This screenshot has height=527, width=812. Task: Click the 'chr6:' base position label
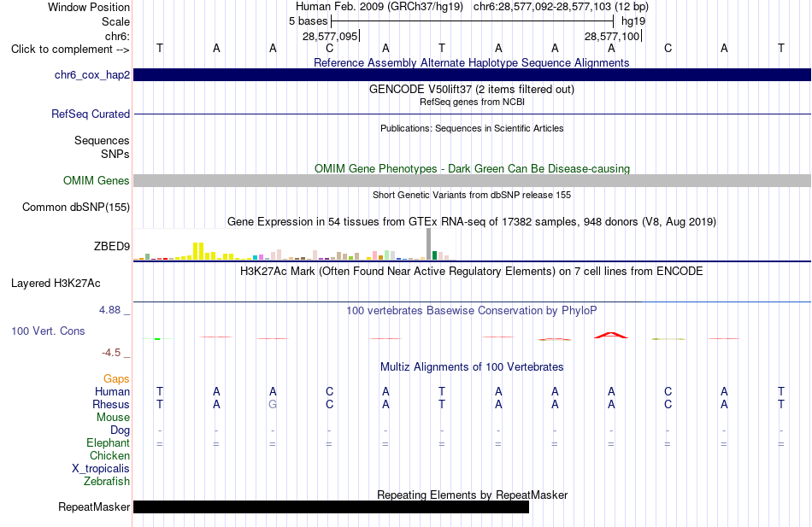point(118,36)
